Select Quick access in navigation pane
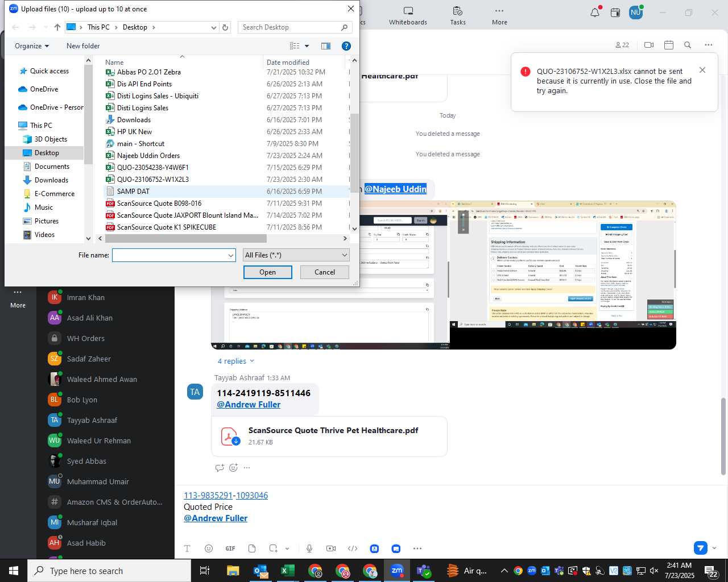Image resolution: width=728 pixels, height=582 pixels. tap(49, 71)
